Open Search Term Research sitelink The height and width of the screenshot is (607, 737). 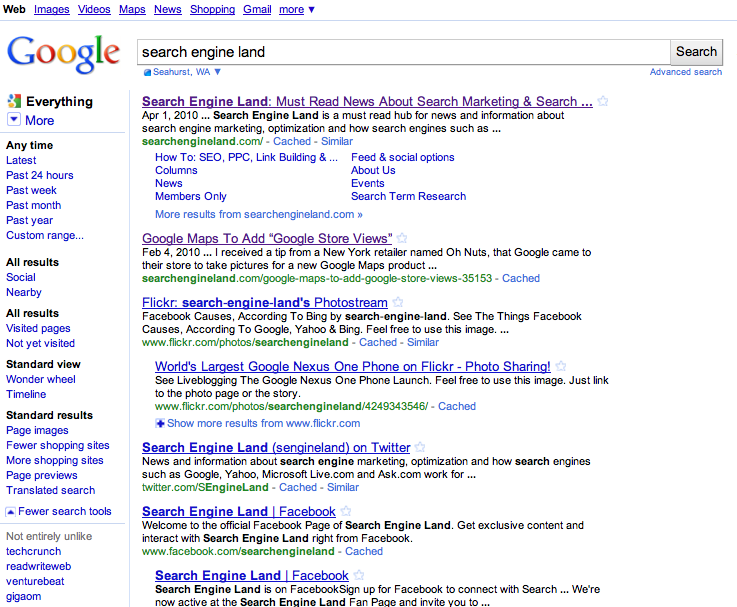[408, 196]
